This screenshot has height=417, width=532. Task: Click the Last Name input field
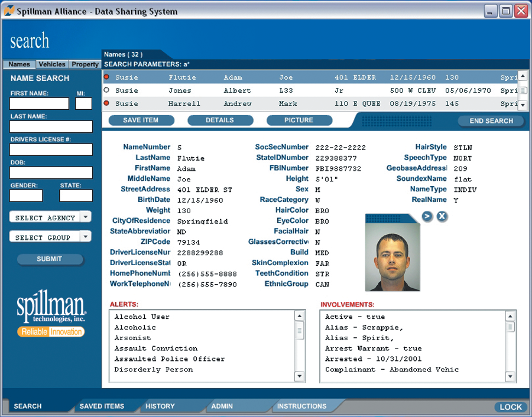51,127
